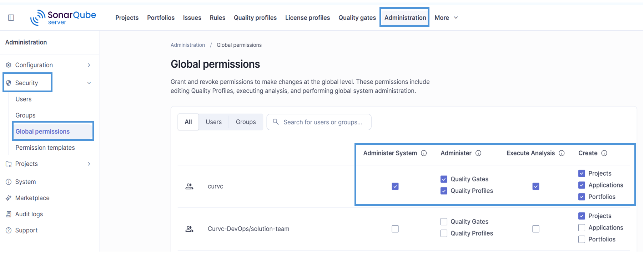Open Audit logs page
The image size is (644, 263).
tap(29, 214)
